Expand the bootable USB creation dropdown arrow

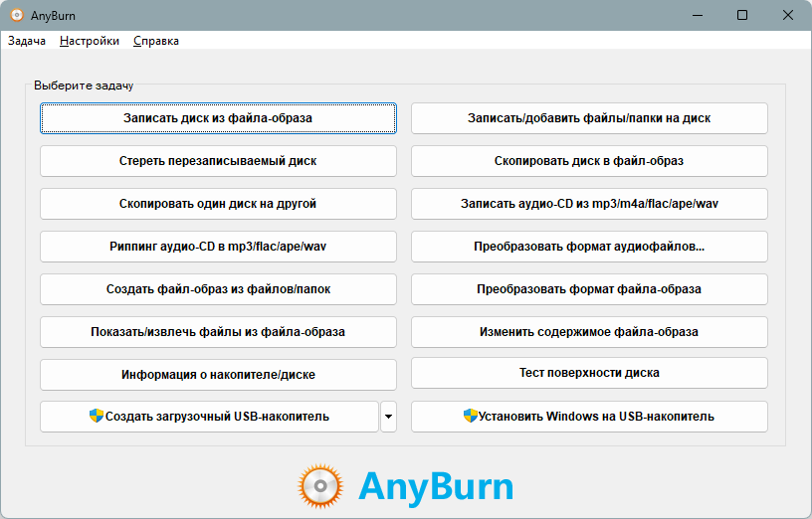[388, 417]
